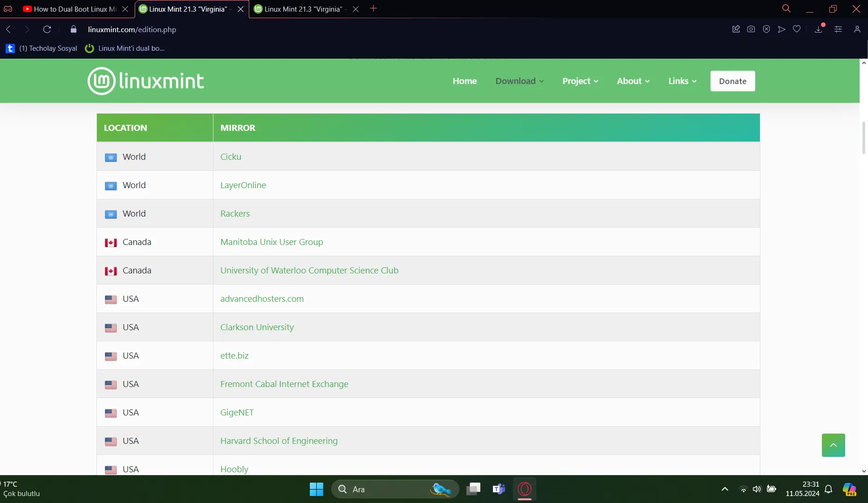Viewport: 868px width, 503px height.
Task: Open Fremont Cabal Internet Exchange mirror
Action: tap(284, 384)
